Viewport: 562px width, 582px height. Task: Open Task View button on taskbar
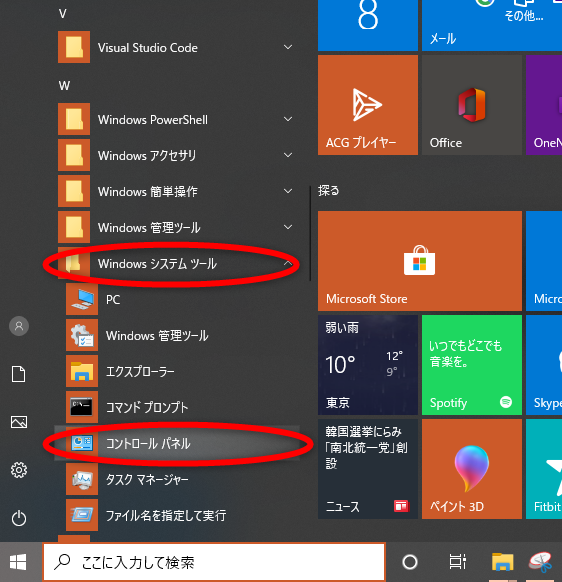point(458,562)
